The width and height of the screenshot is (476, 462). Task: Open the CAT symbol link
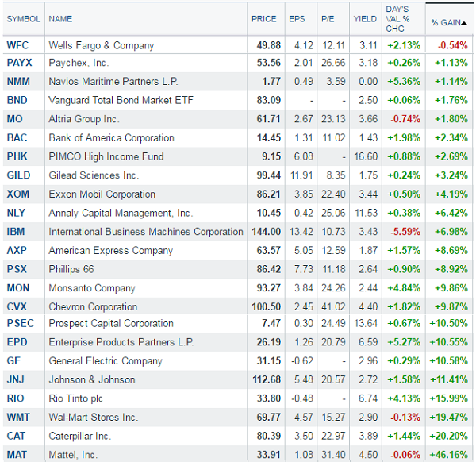pyautogui.click(x=16, y=436)
